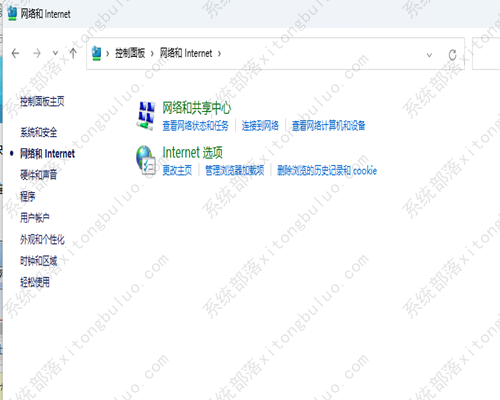The height and width of the screenshot is (400, 500).
Task: Expand chevron before 控制面板 in breadcrumb
Action: 108,53
